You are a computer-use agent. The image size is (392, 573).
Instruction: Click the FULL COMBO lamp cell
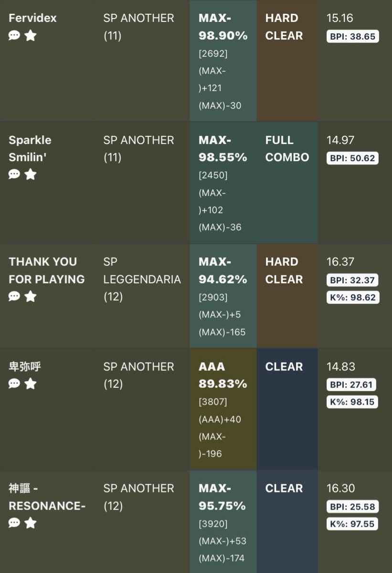coord(287,182)
